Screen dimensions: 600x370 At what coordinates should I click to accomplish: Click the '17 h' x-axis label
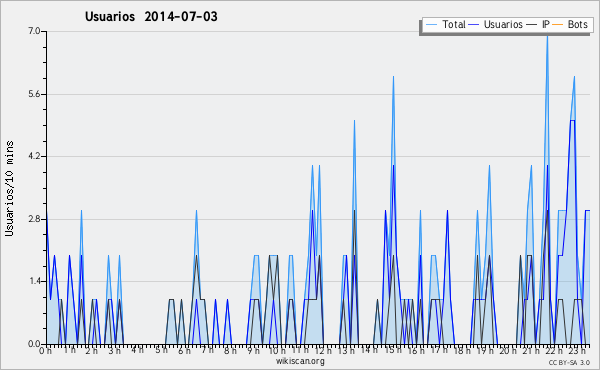point(439,350)
